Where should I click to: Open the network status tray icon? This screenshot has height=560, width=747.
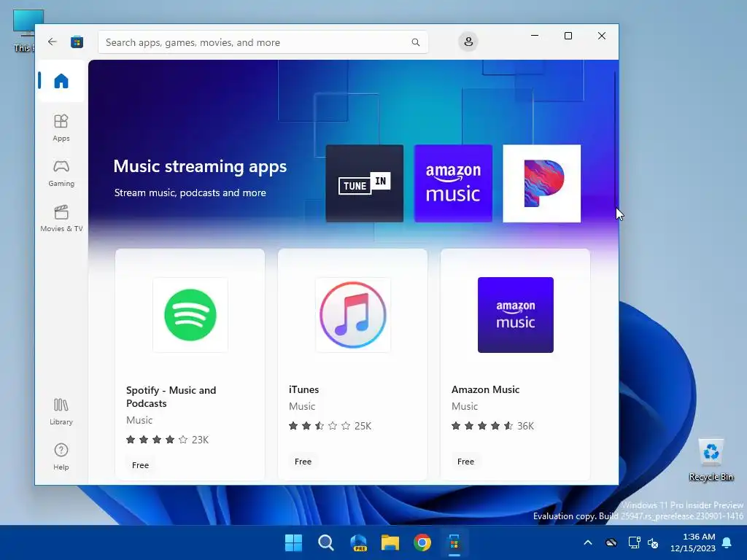[634, 542]
